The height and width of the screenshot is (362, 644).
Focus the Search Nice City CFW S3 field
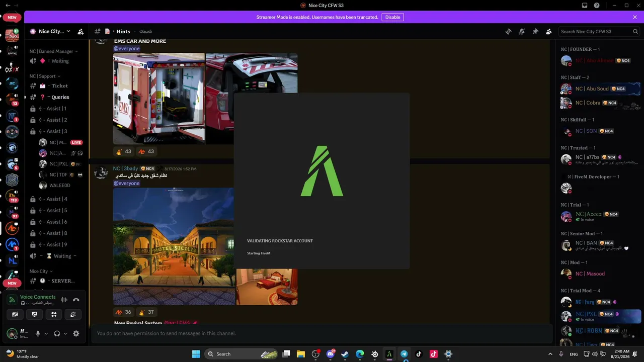[599, 31]
